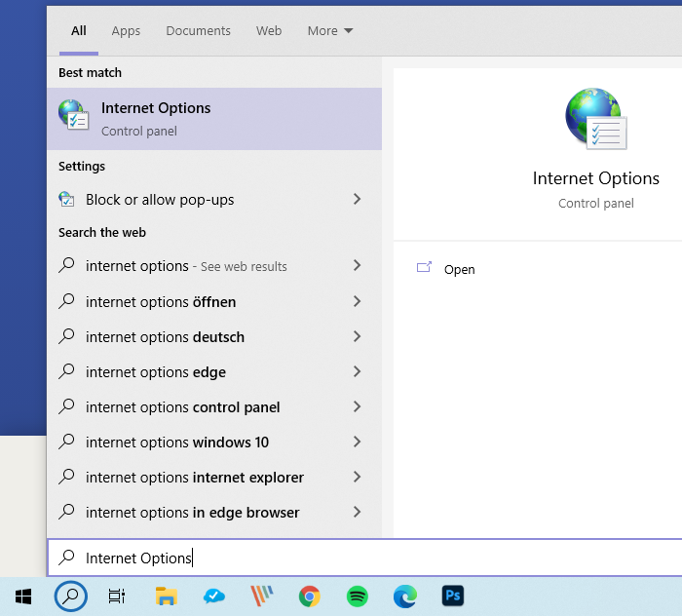Click the taskbar search magnifier button
The width and height of the screenshot is (682, 616).
[x=71, y=597]
